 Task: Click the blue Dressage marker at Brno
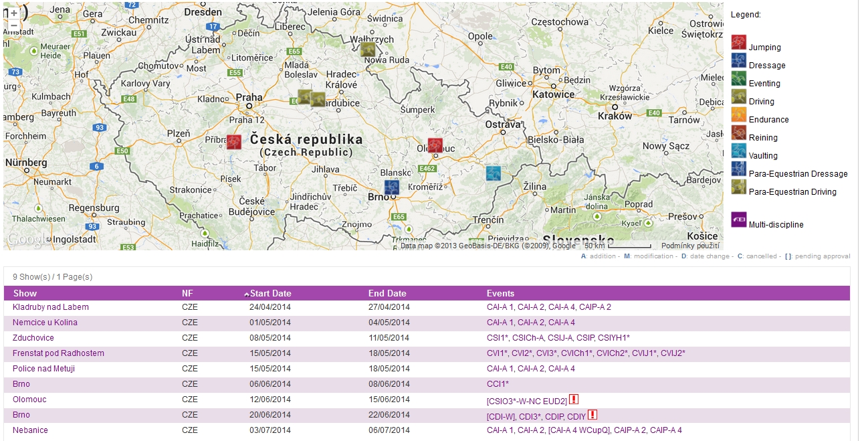point(392,187)
